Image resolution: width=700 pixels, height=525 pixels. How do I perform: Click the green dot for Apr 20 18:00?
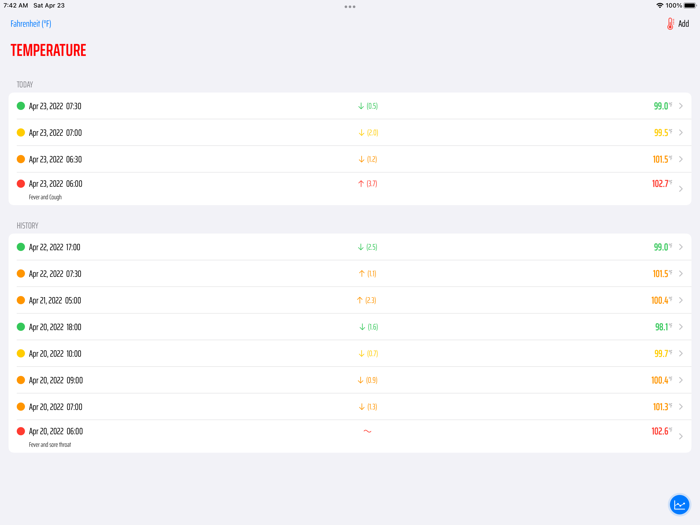(21, 327)
